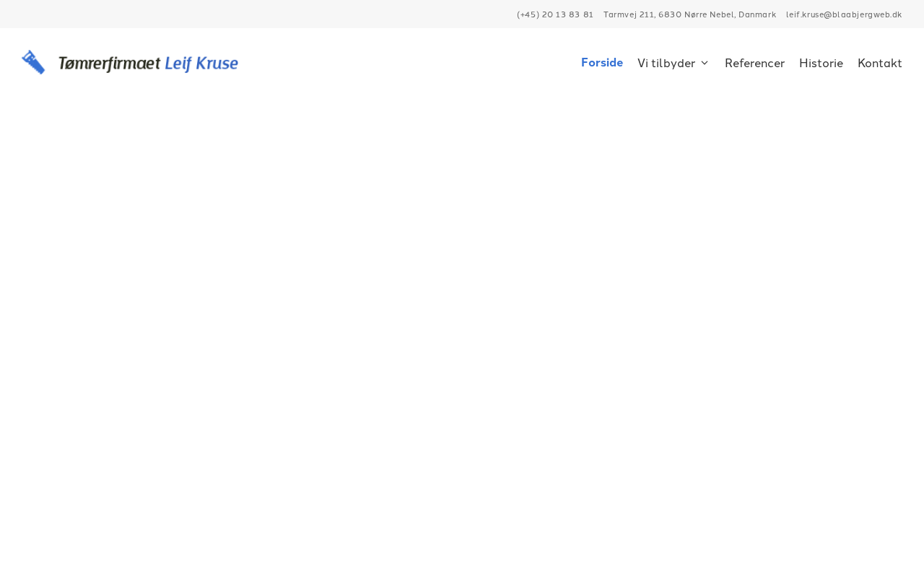The height and width of the screenshot is (578, 924).
Task: Click the blue "Leif Kruse" name in logo
Action: tap(201, 64)
